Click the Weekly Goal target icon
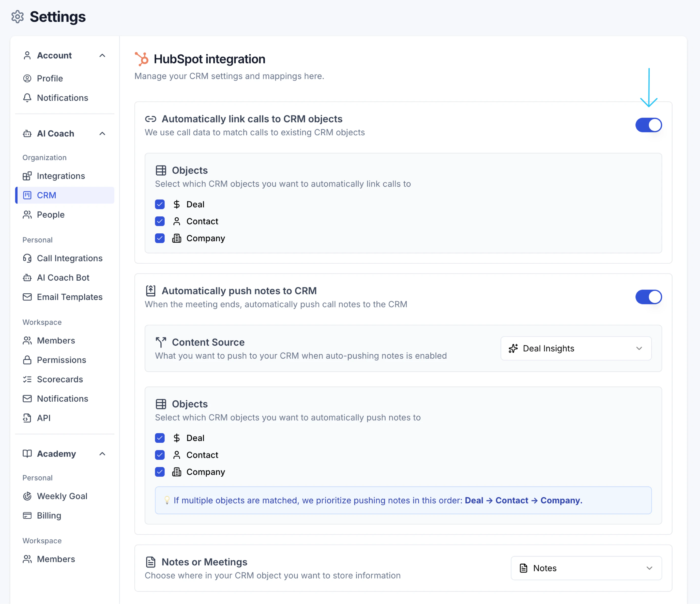 (27, 496)
